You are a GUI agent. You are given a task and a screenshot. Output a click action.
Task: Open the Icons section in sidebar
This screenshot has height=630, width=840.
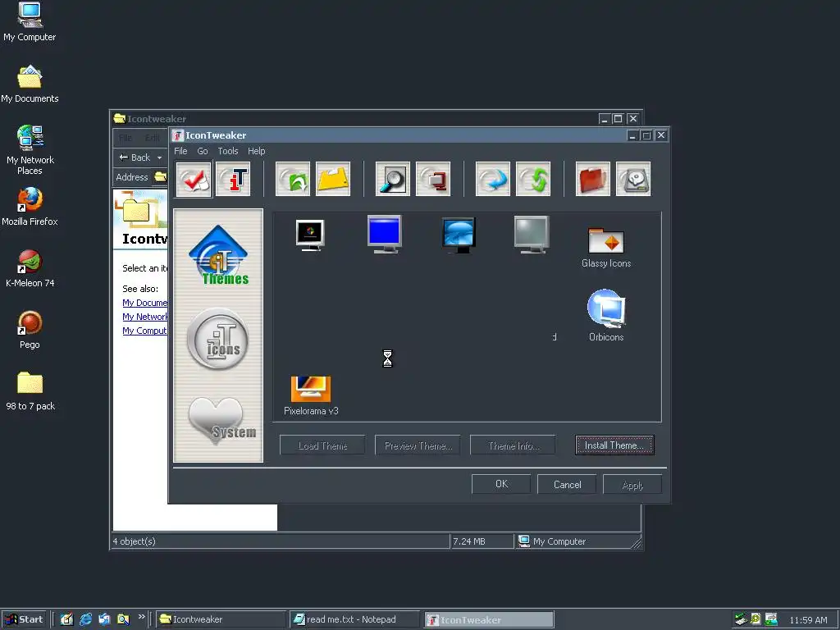(218, 339)
